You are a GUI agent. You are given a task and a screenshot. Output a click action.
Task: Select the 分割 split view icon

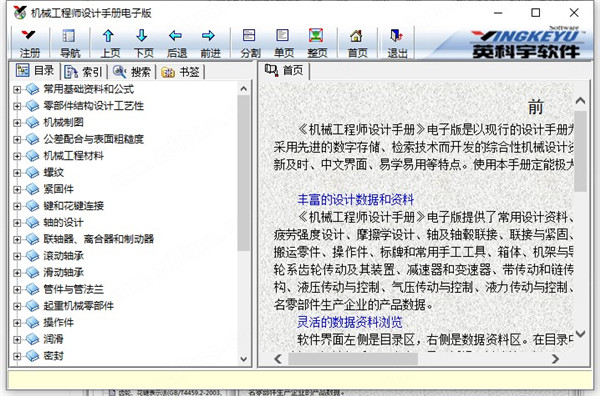249,43
